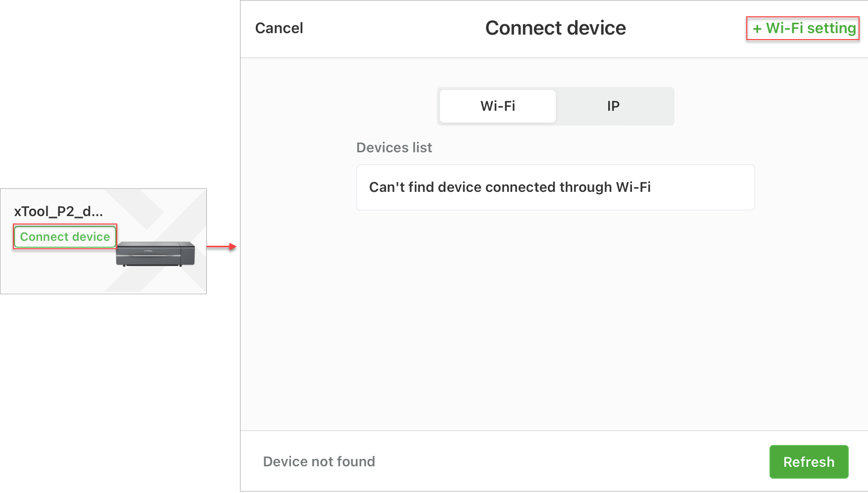The width and height of the screenshot is (868, 493).
Task: Click the green Connect device button on card
Action: pos(65,236)
